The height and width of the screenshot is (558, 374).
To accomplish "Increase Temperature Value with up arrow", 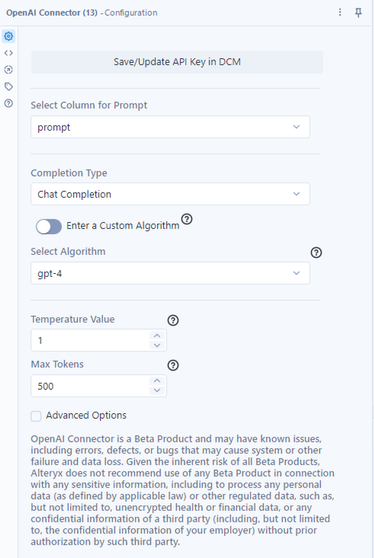I will [x=157, y=336].
